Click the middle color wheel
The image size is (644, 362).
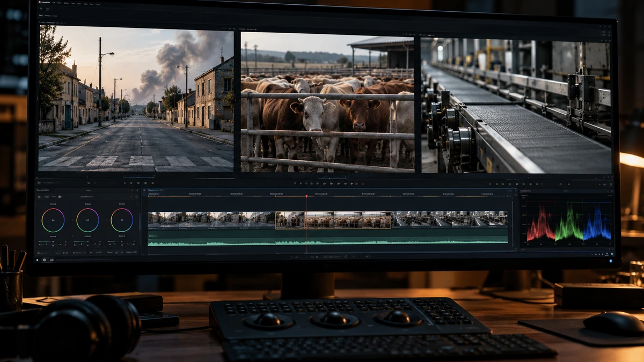[x=87, y=220]
